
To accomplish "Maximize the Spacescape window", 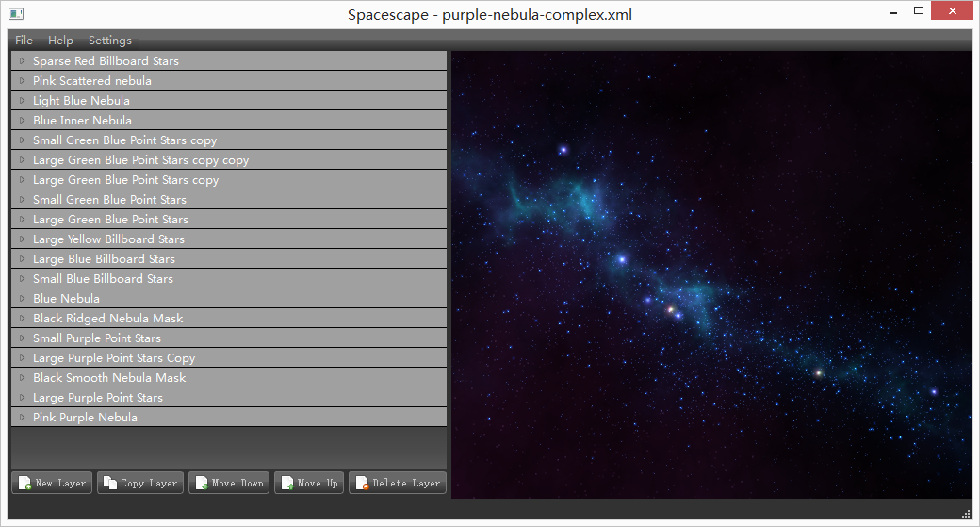I will pyautogui.click(x=919, y=10).
